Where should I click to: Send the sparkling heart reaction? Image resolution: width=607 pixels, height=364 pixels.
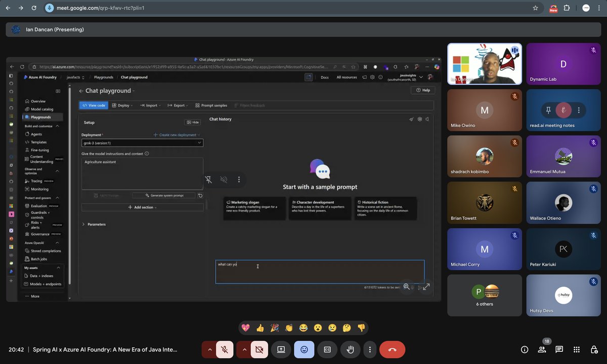246,328
